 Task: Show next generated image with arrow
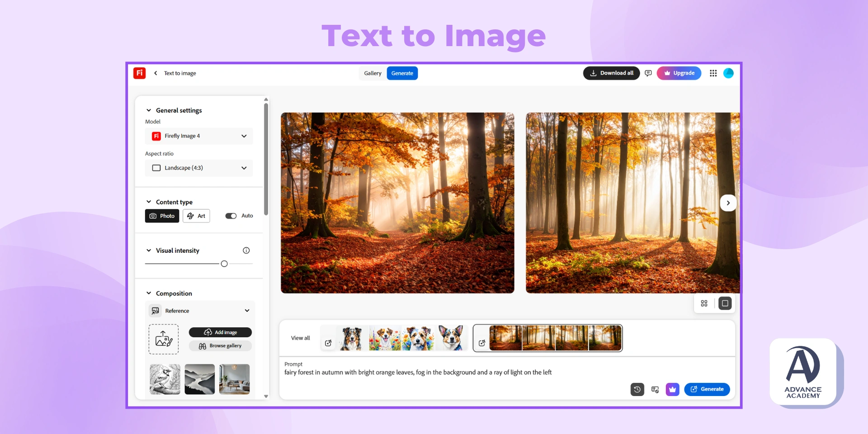(x=728, y=203)
